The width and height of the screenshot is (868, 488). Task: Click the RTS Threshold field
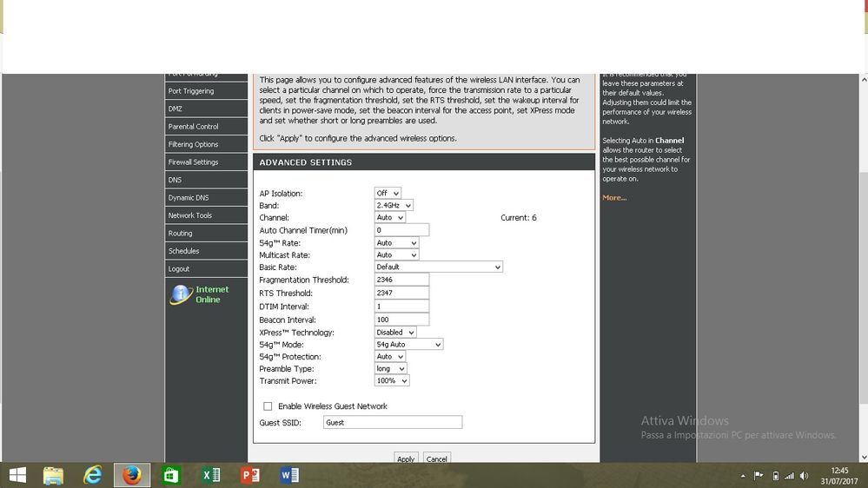click(x=401, y=293)
